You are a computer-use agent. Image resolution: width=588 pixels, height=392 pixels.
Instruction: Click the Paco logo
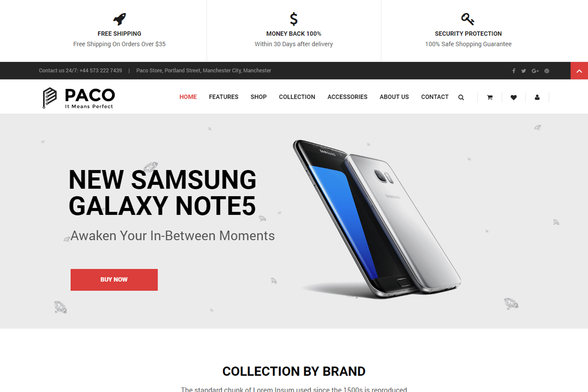[79, 98]
